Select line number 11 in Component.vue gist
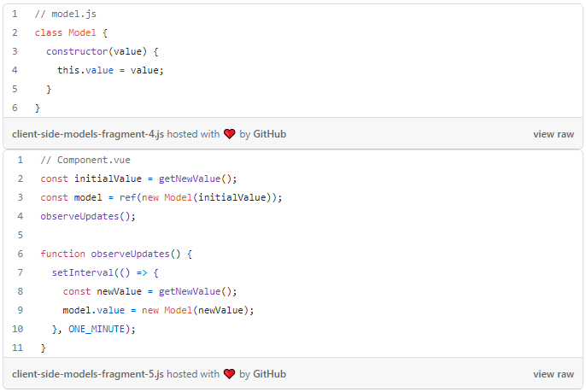 click(x=18, y=348)
